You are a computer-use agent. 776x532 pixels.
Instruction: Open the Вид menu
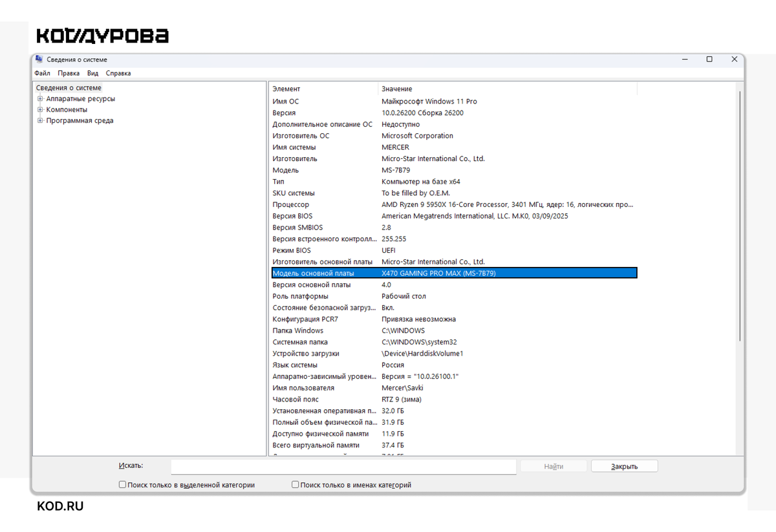(92, 74)
